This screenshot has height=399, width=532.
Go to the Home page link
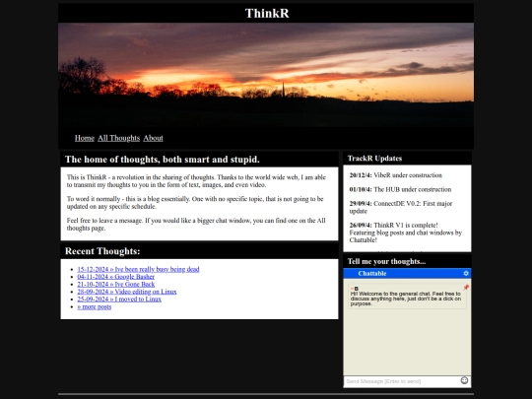pyautogui.click(x=85, y=138)
